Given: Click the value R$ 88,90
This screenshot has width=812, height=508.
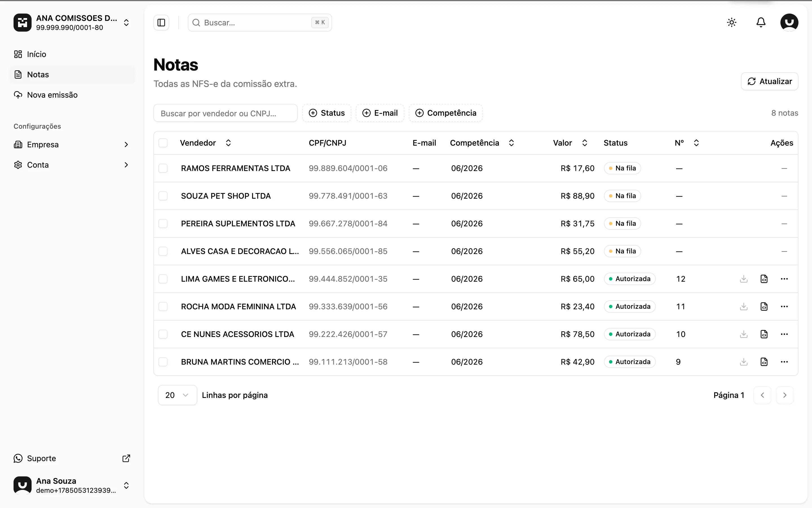Looking at the screenshot, I should tap(577, 196).
